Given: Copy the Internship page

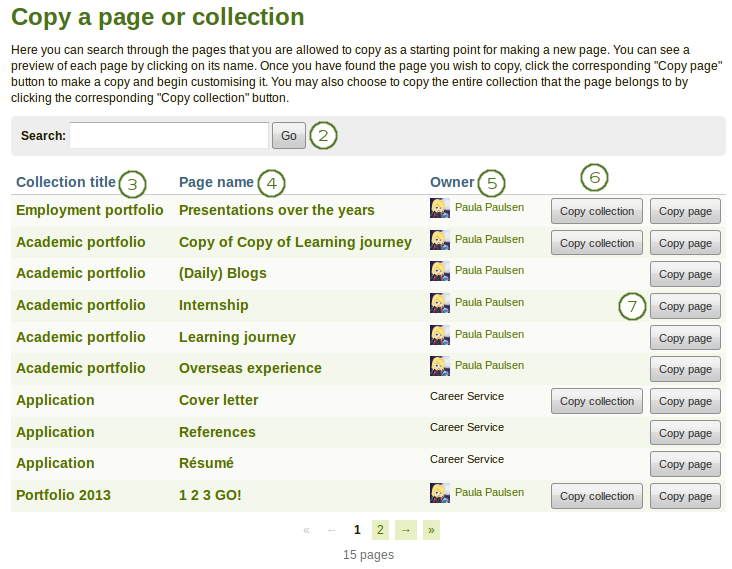Looking at the screenshot, I should [x=685, y=306].
